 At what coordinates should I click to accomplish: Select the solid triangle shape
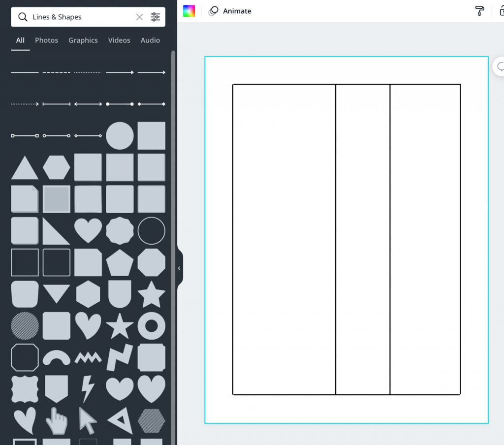pos(25,167)
